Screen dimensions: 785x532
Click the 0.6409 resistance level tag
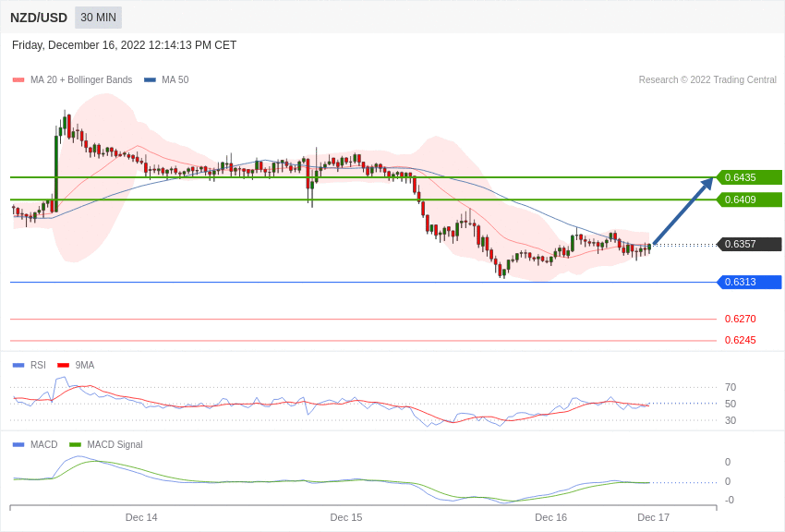tap(748, 199)
